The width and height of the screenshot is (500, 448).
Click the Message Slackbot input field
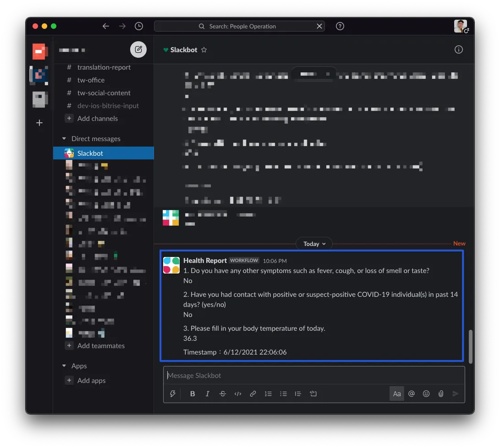click(x=314, y=376)
